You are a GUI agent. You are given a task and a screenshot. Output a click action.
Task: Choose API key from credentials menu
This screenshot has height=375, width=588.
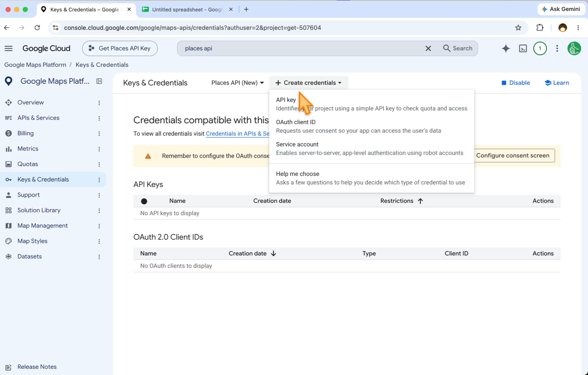[371, 104]
